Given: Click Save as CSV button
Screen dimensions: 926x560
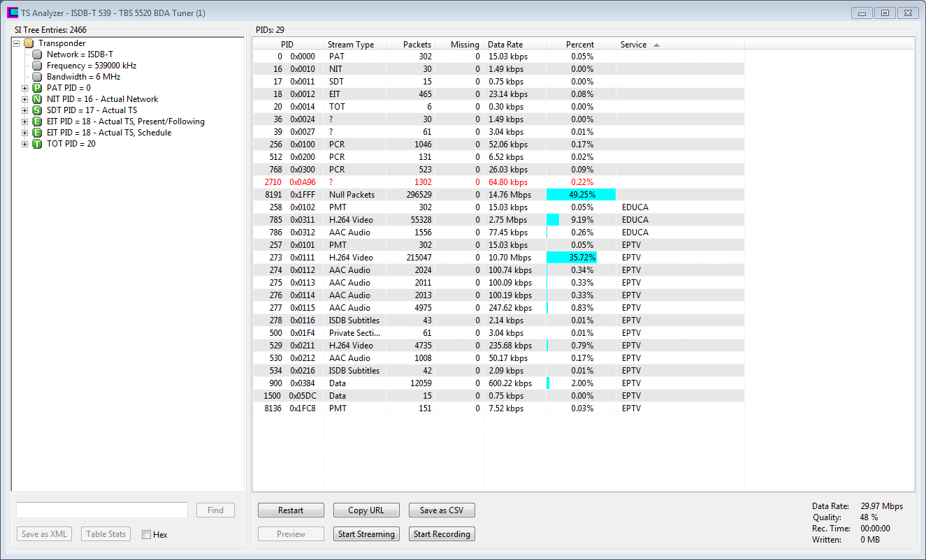Looking at the screenshot, I should pyautogui.click(x=442, y=510).
